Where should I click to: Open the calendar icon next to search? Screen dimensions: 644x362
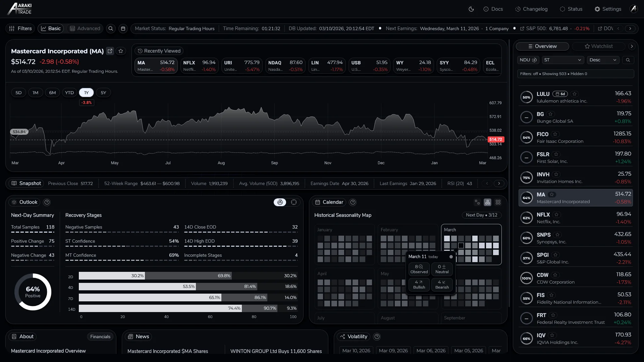[123, 28]
